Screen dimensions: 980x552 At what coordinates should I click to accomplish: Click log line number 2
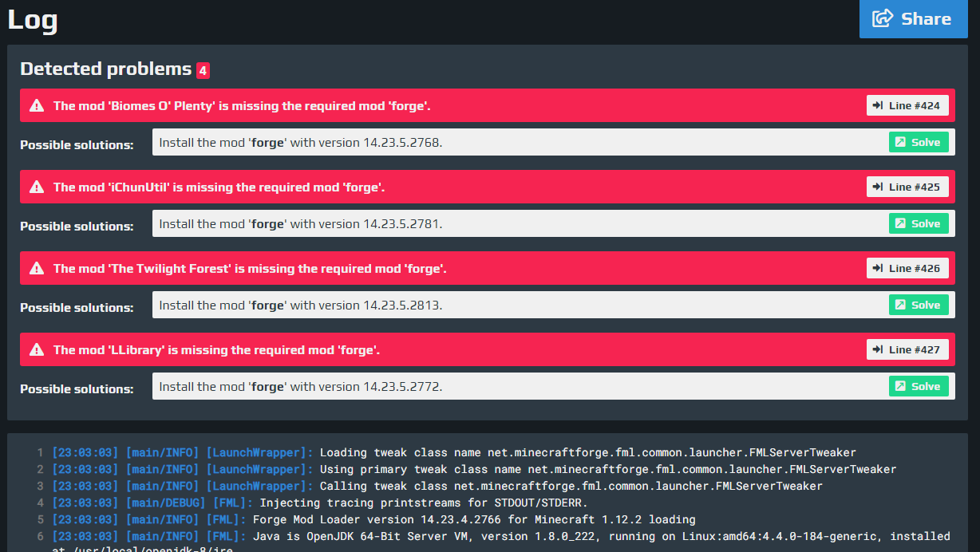click(41, 469)
